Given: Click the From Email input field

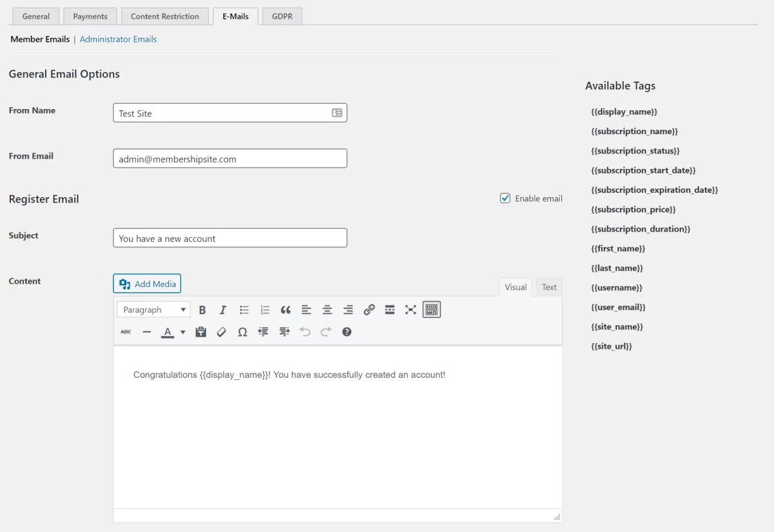Looking at the screenshot, I should (230, 159).
